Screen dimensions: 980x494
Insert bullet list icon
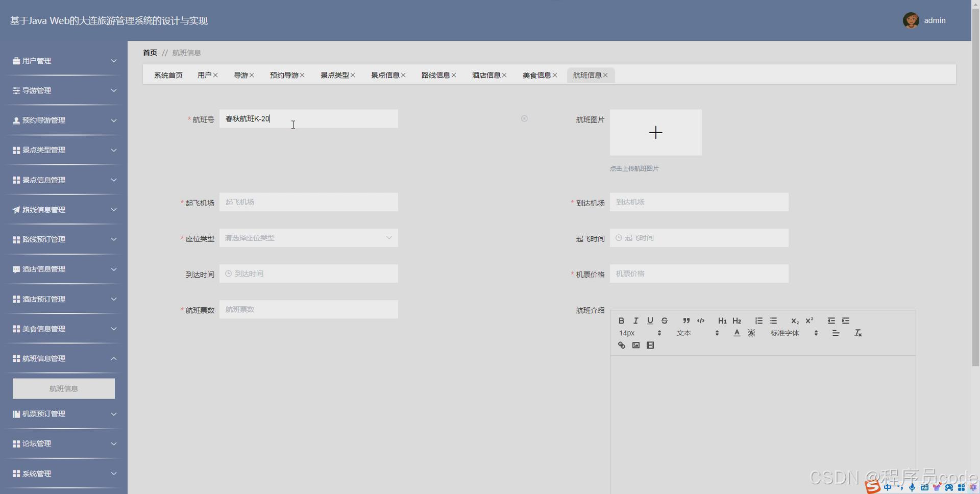click(x=773, y=320)
